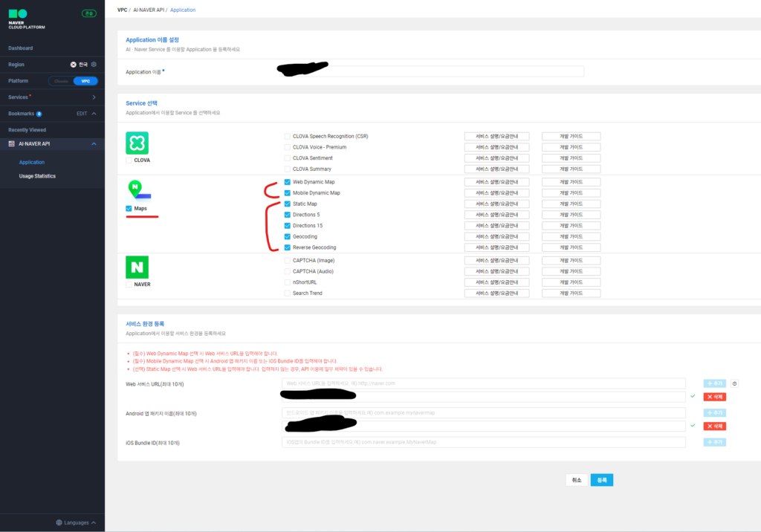Check Search Trend checkbox

coord(288,293)
